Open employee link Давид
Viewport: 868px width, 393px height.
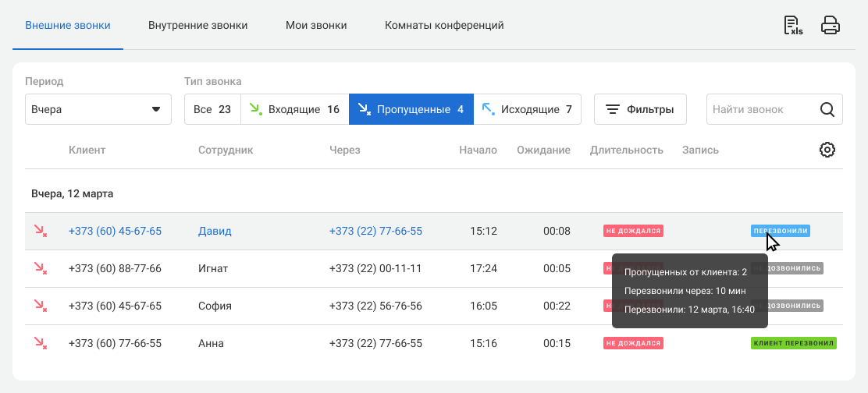pyautogui.click(x=215, y=231)
